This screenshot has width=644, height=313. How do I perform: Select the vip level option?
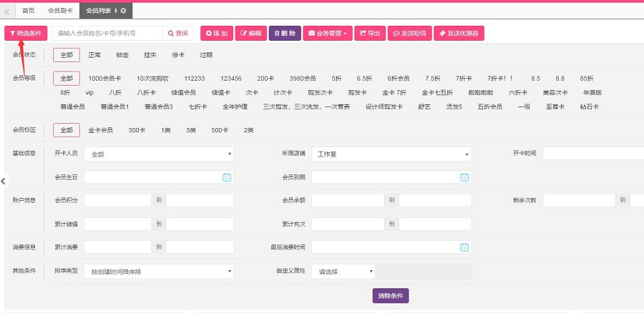click(89, 93)
